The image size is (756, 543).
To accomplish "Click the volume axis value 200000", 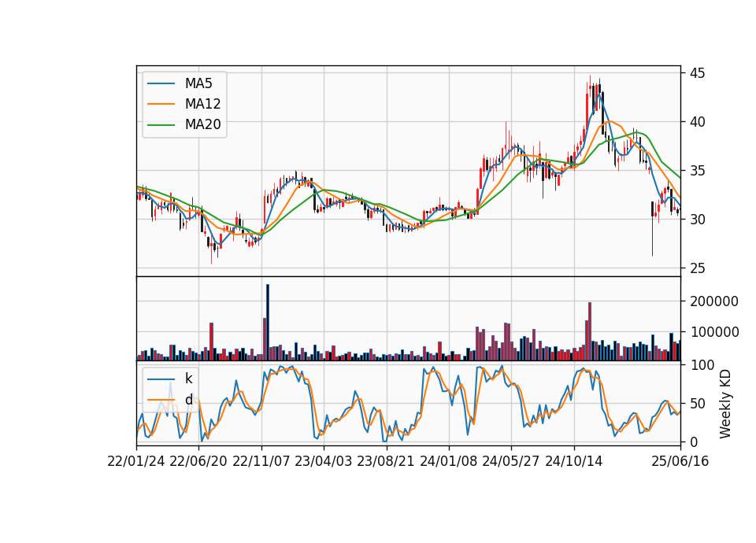I will pos(714,301).
